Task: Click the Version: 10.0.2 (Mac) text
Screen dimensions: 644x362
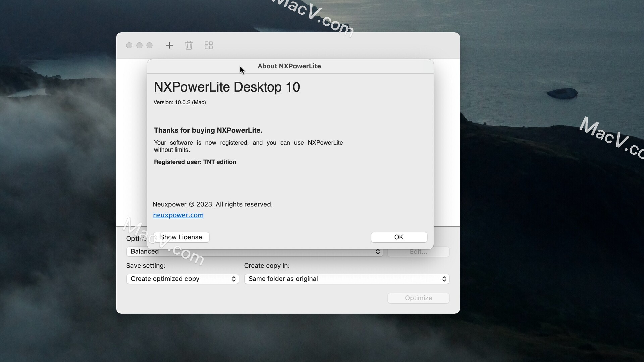Action: 180,102
